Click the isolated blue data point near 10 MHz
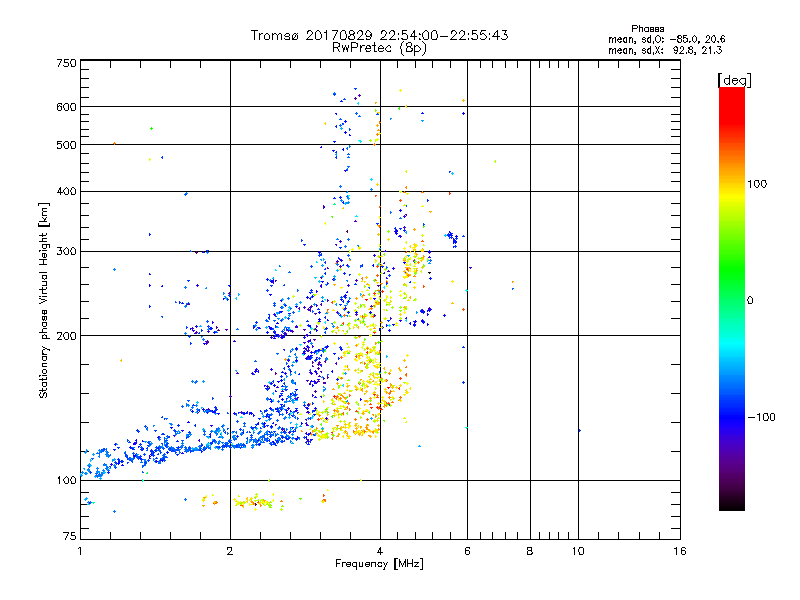The height and width of the screenshot is (600, 800). click(x=579, y=431)
